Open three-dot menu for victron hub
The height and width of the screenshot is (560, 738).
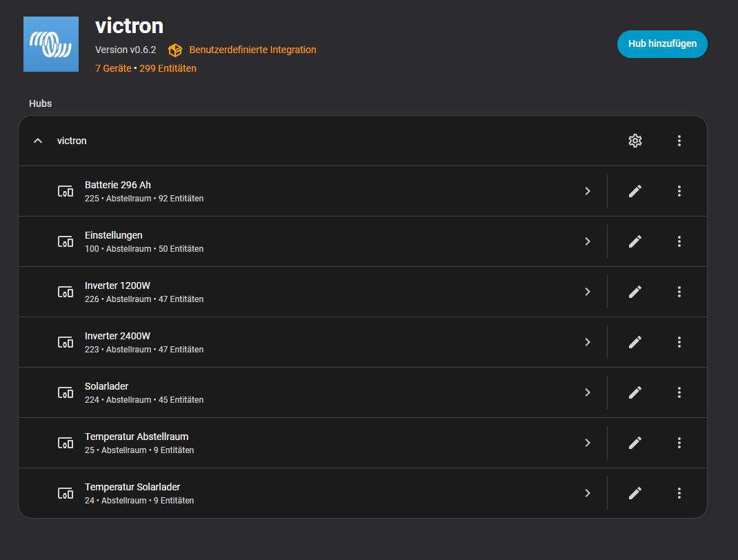click(x=679, y=141)
